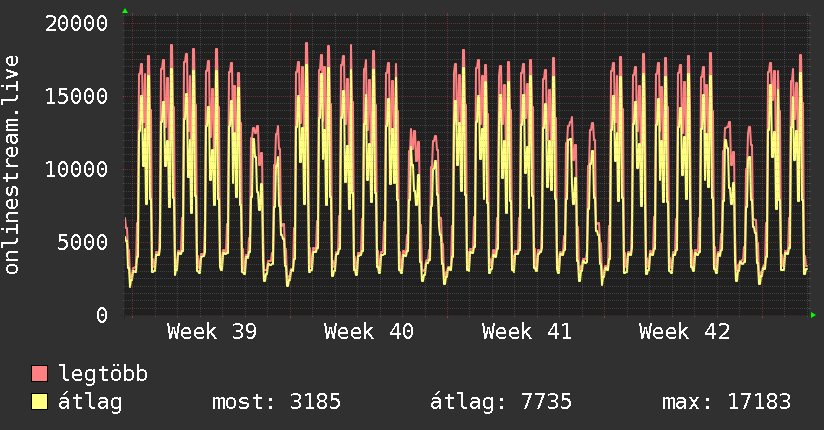Click the green arrow at x-axis end
This screenshot has height=430, width=824.
(x=813, y=315)
